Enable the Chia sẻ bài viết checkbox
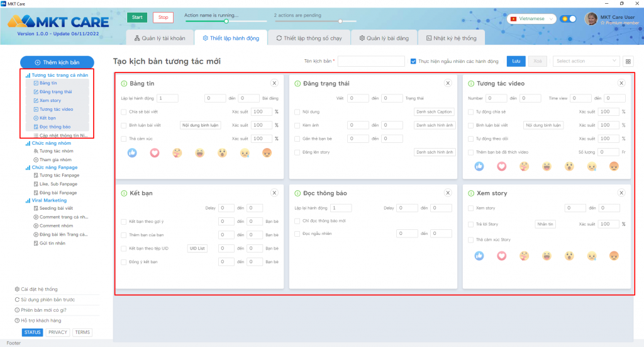 pyautogui.click(x=123, y=111)
